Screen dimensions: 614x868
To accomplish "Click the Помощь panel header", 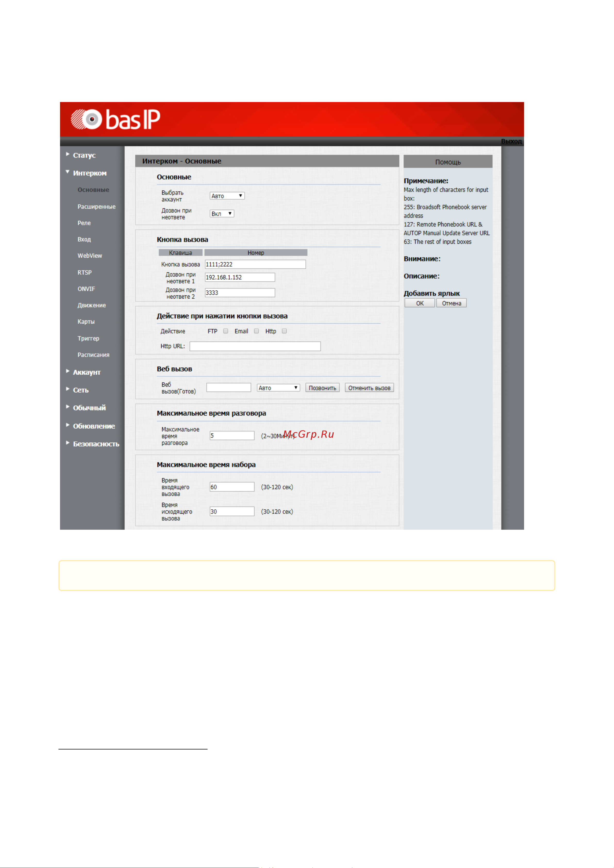I will (448, 162).
